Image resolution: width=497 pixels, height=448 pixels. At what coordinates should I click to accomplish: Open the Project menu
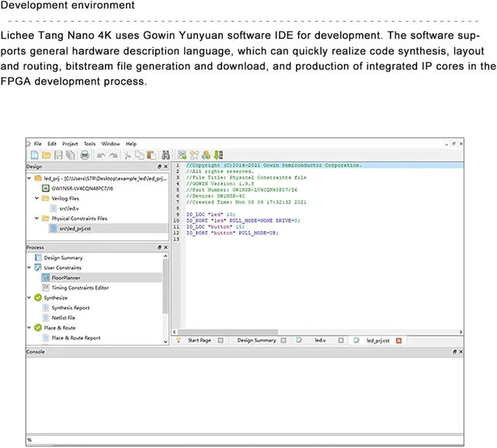click(x=70, y=144)
